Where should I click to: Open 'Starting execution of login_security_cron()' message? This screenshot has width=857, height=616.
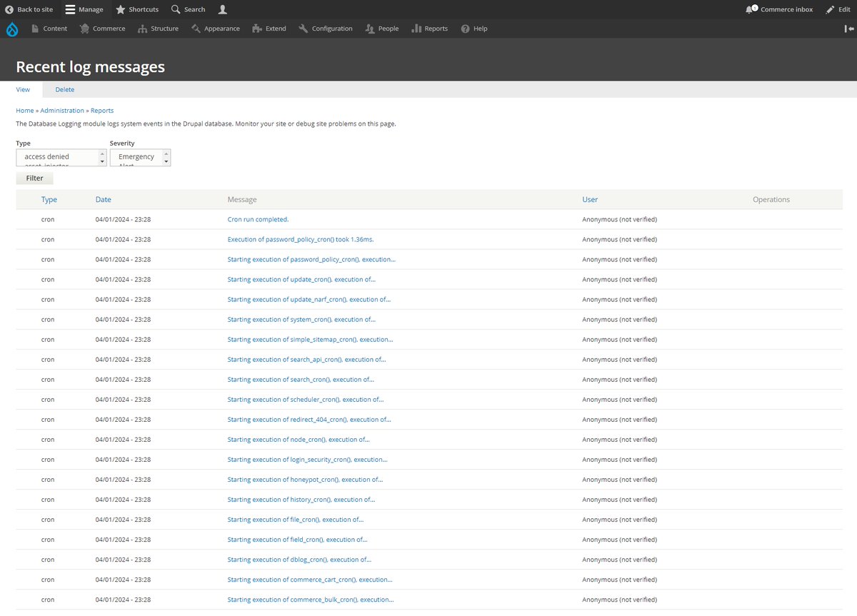307,460
